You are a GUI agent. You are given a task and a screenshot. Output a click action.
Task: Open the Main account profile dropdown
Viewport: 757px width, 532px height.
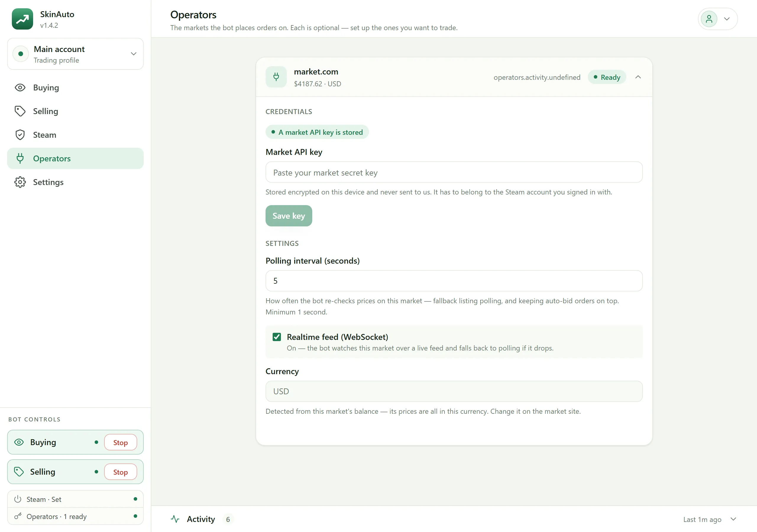tap(75, 54)
